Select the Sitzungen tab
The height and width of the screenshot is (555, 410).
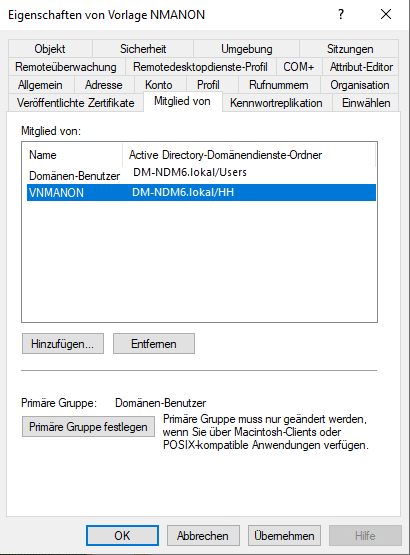tap(349, 49)
